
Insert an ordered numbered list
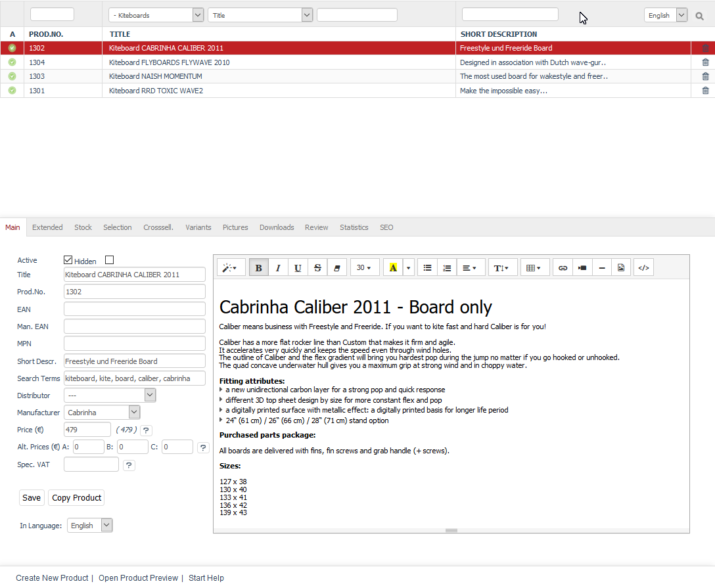click(x=447, y=267)
